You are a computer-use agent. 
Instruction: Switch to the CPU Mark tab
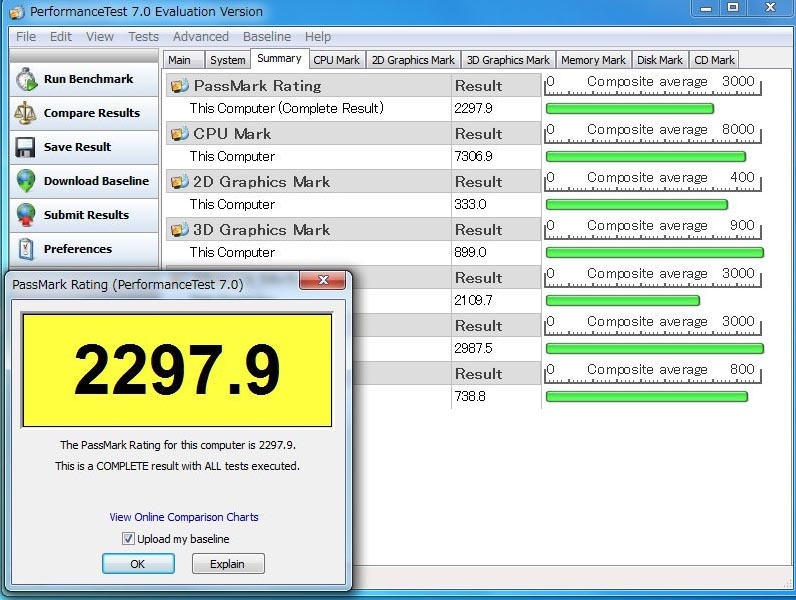point(336,60)
